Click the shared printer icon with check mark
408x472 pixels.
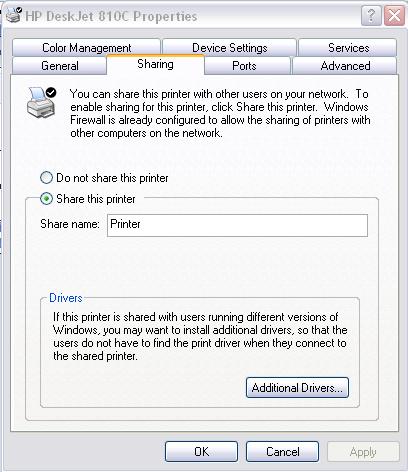[41, 102]
